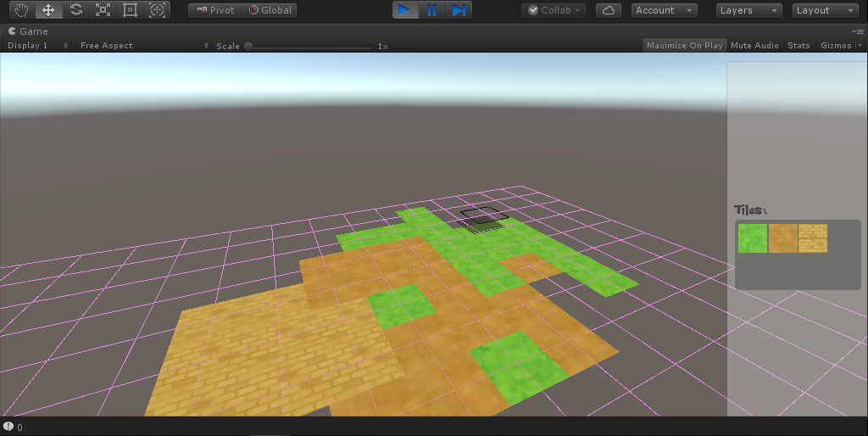
Task: Open the Account dropdown
Action: [665, 10]
